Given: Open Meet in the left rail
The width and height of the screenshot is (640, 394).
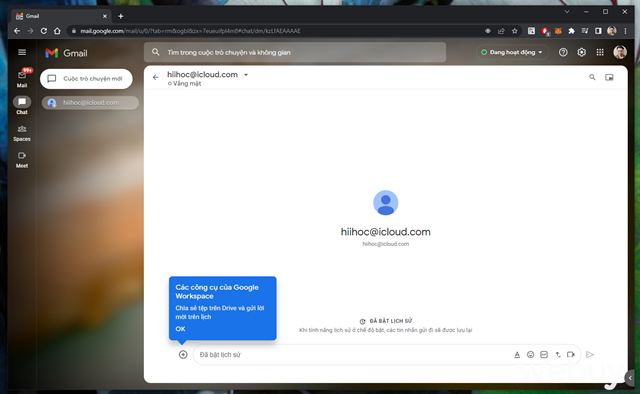Looking at the screenshot, I should click(22, 160).
